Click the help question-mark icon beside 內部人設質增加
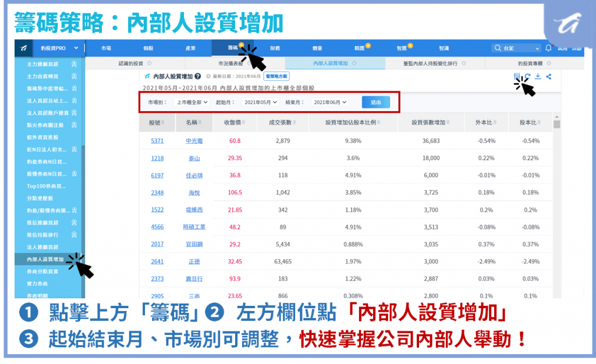The height and width of the screenshot is (364, 596). point(198,76)
